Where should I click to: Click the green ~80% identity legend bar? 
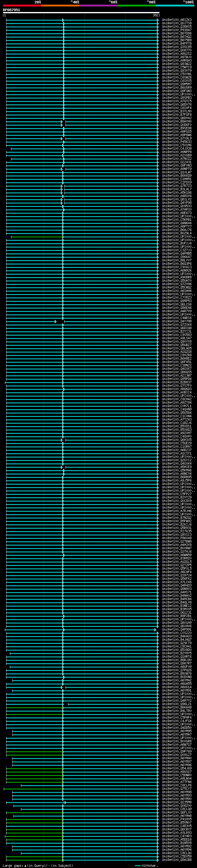(137, 6)
